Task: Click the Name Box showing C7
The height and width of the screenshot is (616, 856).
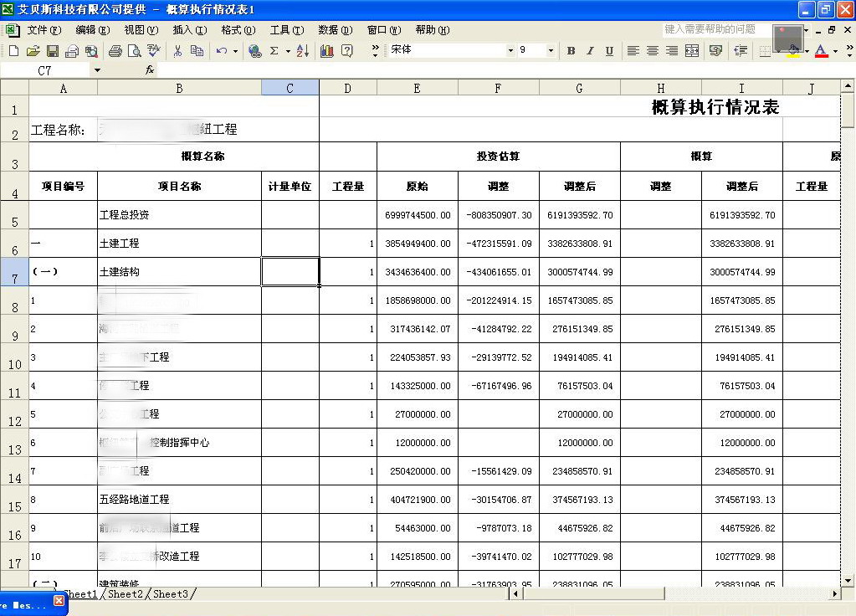Action: [x=44, y=70]
